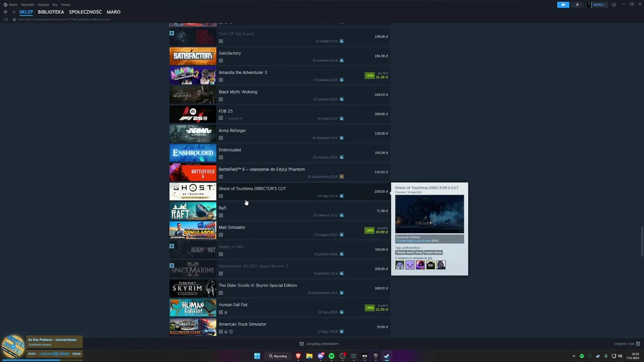This screenshot has height=362, width=644.
Task: Open Black Myth: Wukong listing
Action: 280,95
